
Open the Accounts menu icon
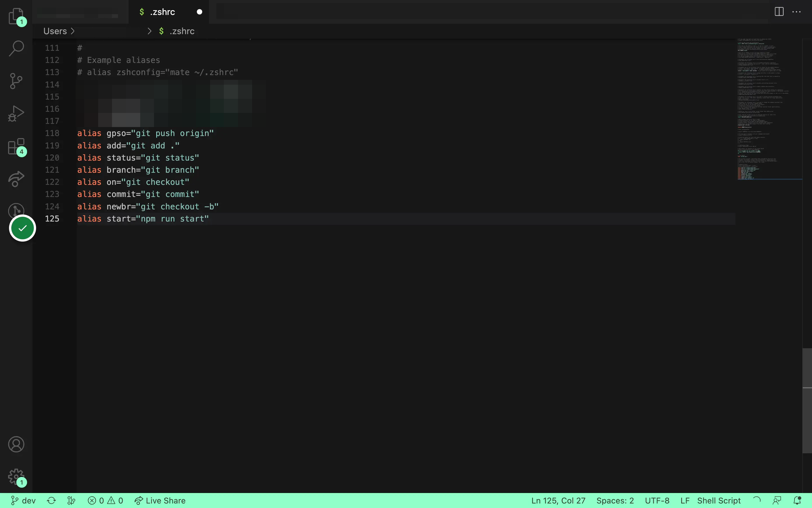(x=16, y=444)
